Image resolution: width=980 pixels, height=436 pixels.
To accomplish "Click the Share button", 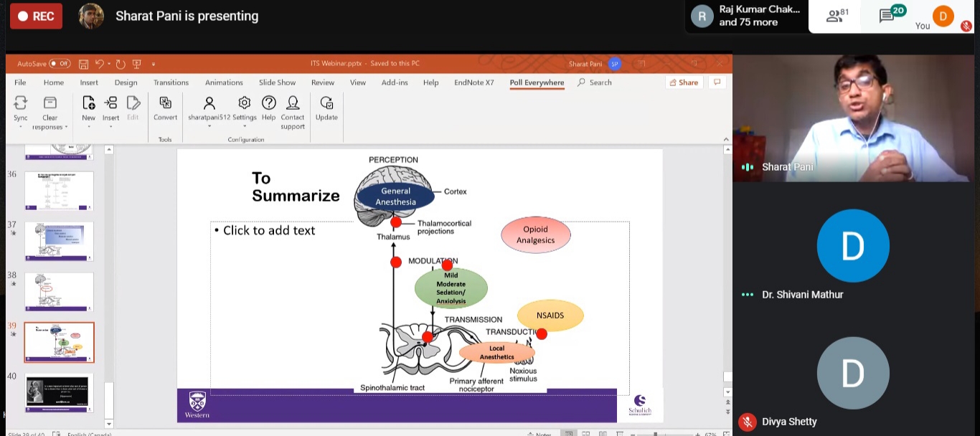I will [683, 82].
